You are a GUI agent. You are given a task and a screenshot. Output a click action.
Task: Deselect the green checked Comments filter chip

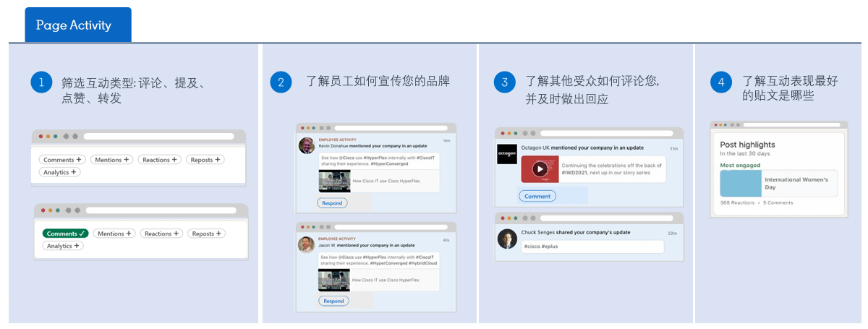point(65,234)
